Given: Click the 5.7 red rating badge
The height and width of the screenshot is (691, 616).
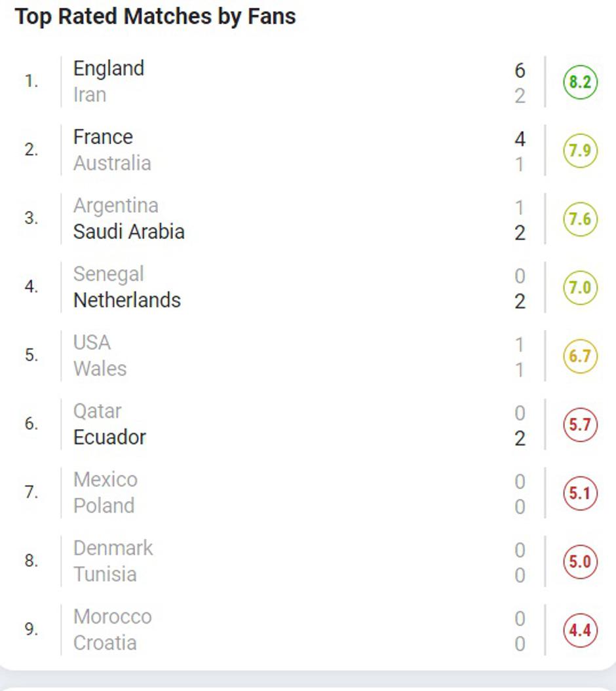Looking at the screenshot, I should click(x=580, y=425).
